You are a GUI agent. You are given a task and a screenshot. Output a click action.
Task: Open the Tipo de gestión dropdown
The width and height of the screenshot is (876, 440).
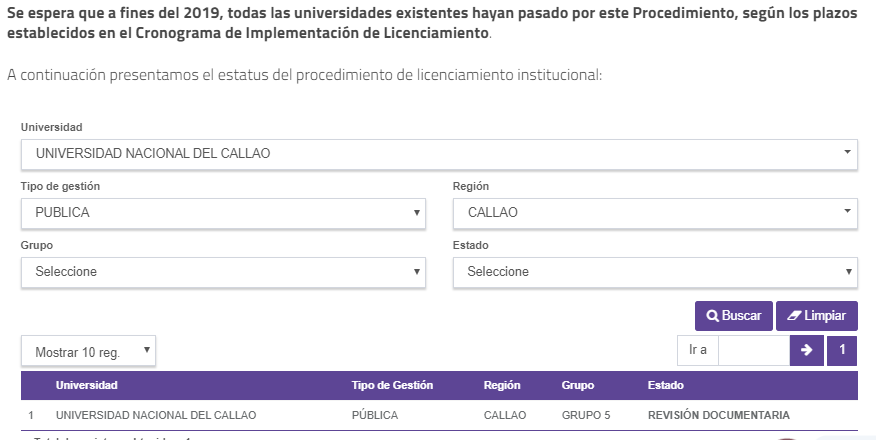pos(223,213)
